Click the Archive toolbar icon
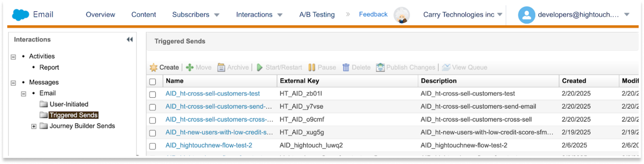644x164 pixels. 221,68
